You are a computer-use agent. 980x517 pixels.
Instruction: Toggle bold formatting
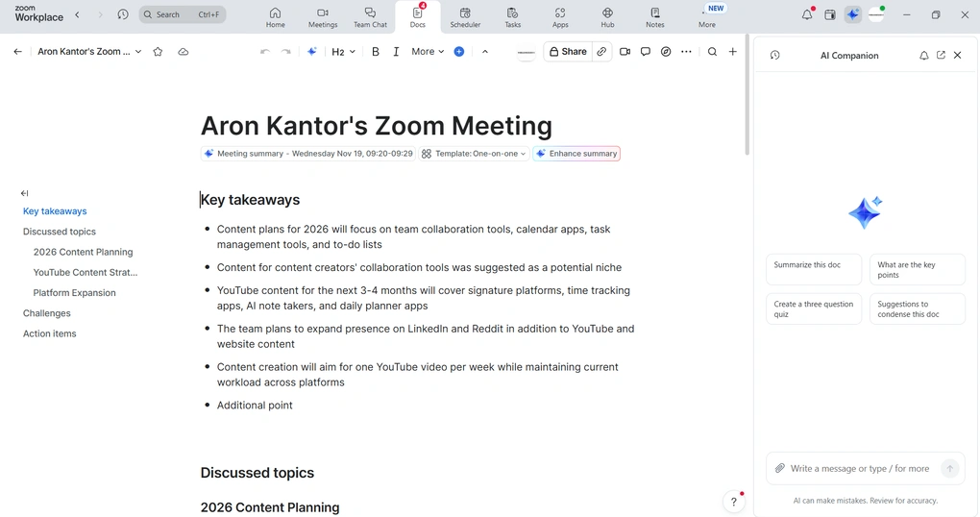376,52
